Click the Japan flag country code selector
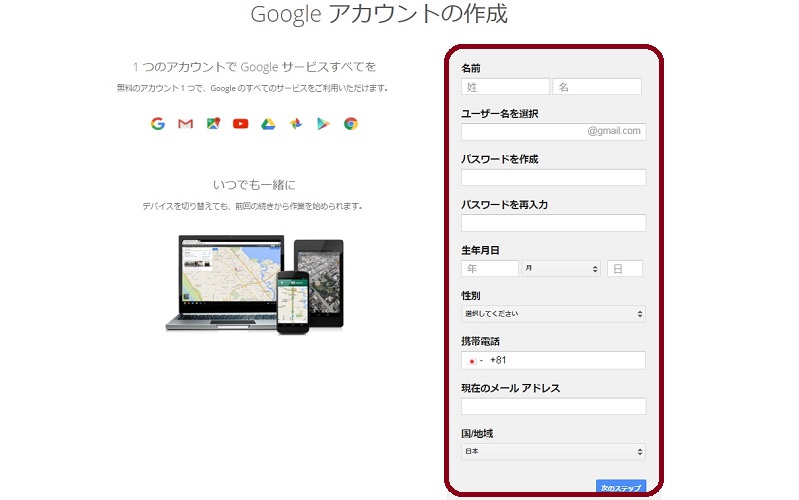The image size is (799, 500). coord(474,360)
